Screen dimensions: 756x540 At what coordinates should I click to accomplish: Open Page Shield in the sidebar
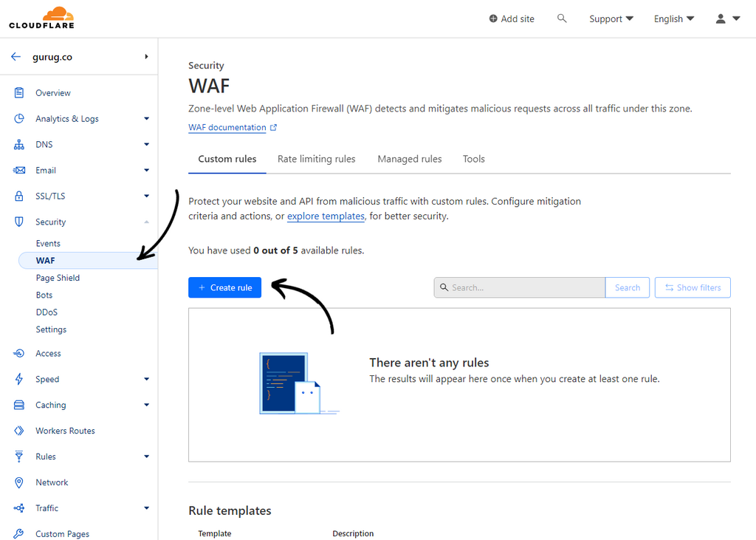58,278
